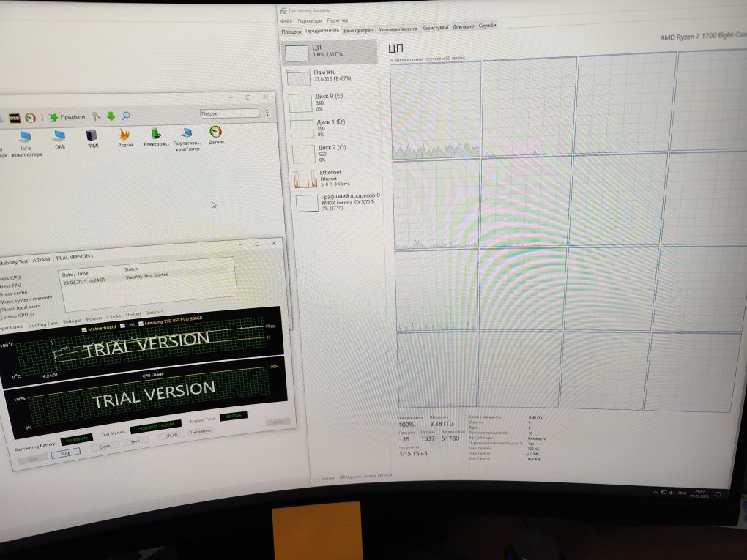Open the Користувачі tab
747x560 pixels.
[435, 28]
